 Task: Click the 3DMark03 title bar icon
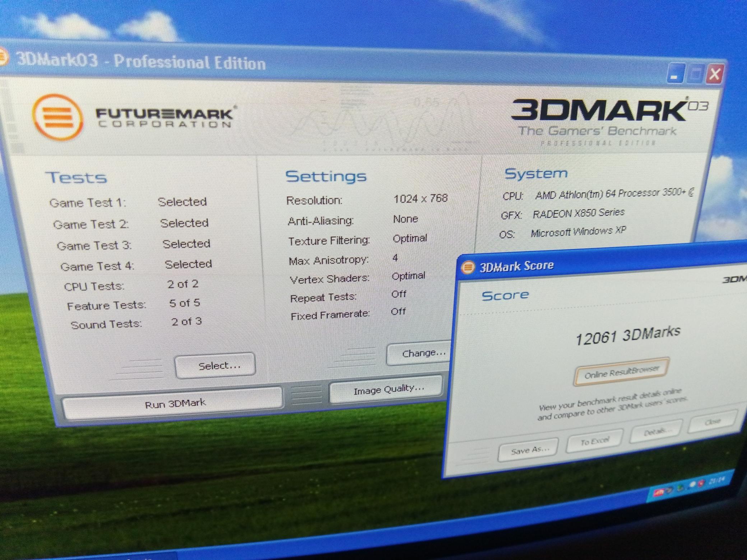click(x=3, y=57)
